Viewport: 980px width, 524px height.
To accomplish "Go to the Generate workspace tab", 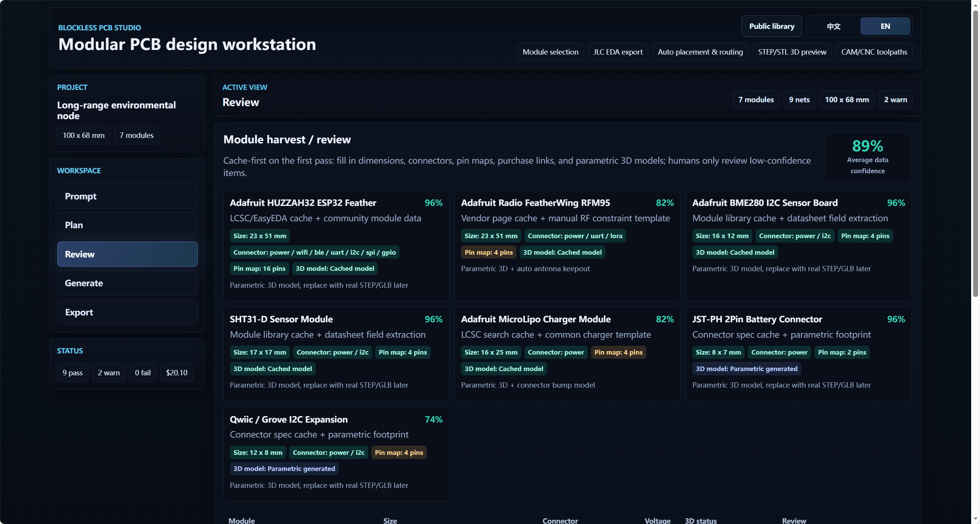I will [127, 283].
